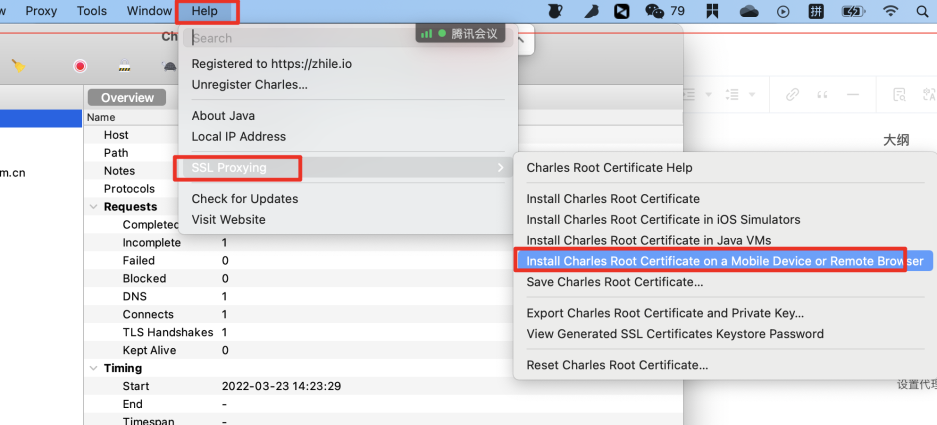Select the highlighted blue row in left list

pos(41,118)
